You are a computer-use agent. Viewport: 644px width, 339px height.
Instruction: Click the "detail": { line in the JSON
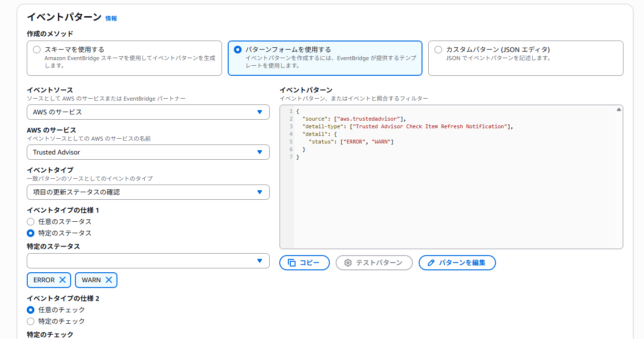tap(320, 134)
